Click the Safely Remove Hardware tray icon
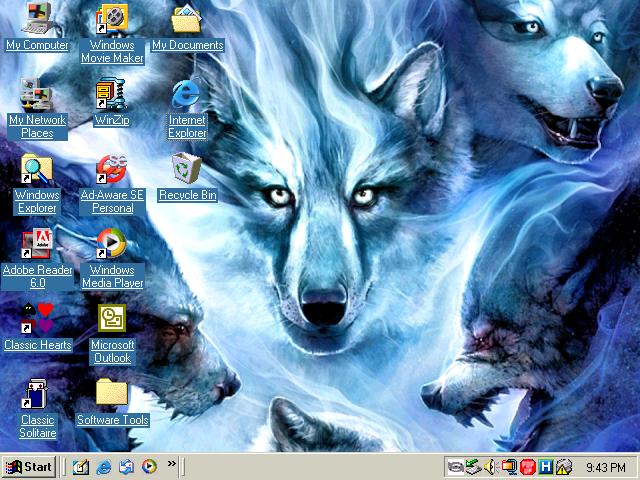 point(473,467)
